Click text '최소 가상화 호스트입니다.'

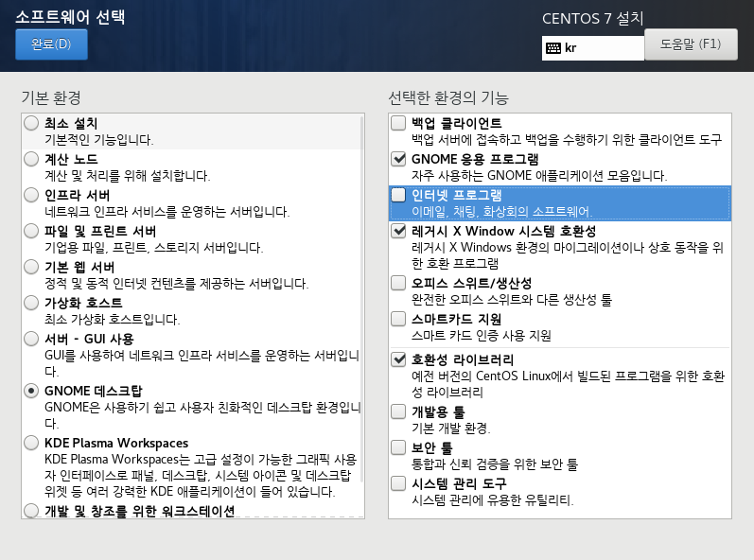112,319
